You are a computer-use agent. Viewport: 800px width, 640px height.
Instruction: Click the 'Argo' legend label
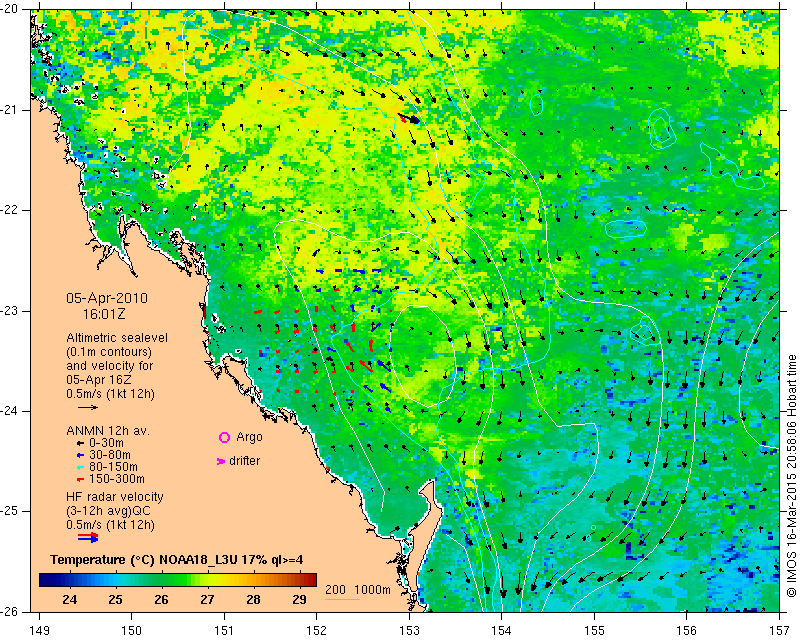pos(249,437)
